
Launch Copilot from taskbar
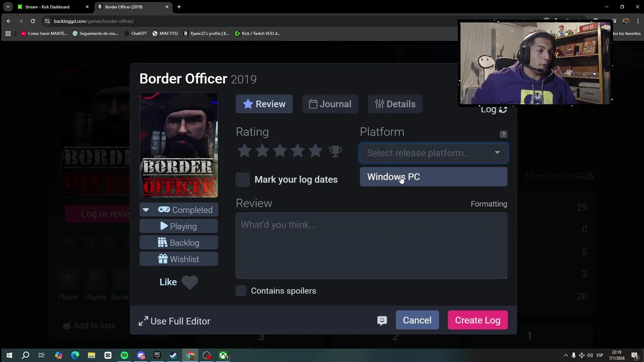click(58, 355)
